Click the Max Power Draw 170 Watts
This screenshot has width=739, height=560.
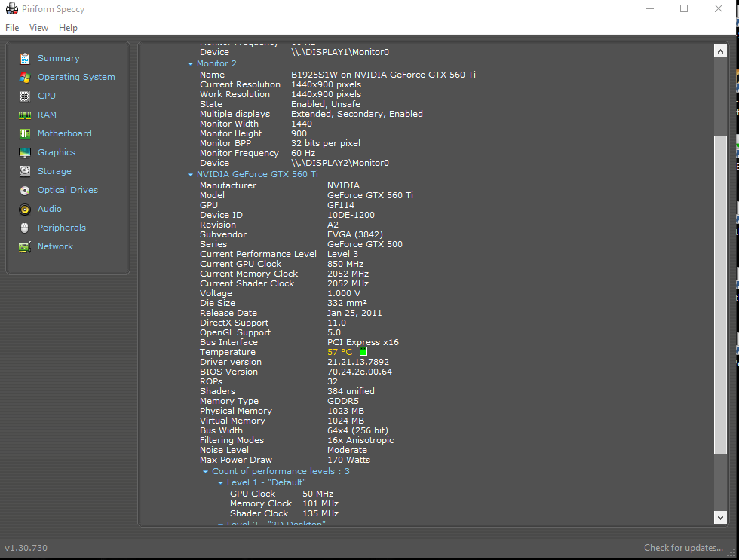pos(348,460)
